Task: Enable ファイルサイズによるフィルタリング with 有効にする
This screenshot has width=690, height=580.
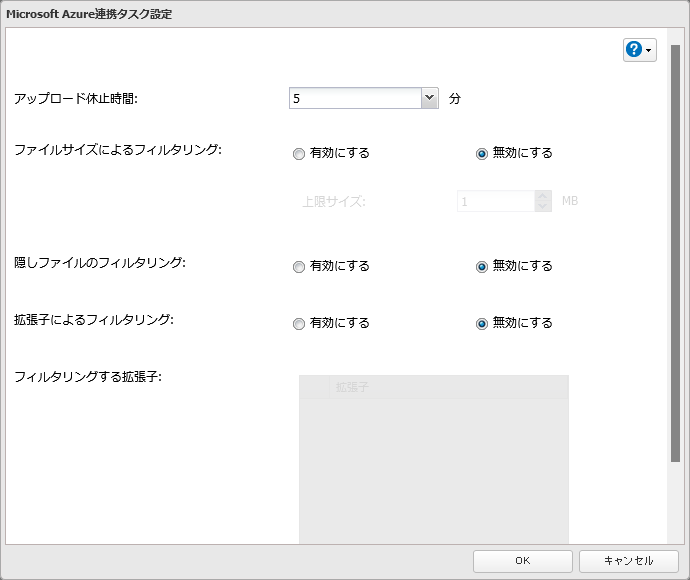Action: (299, 154)
